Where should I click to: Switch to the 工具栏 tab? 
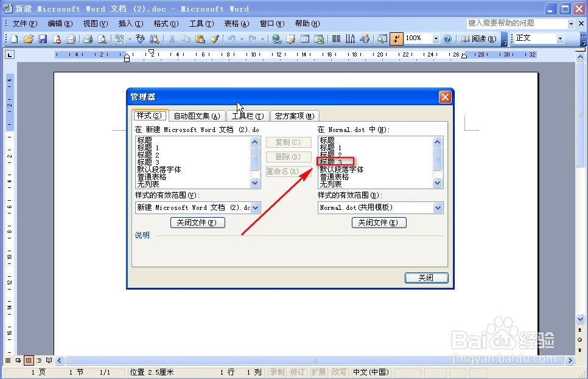point(247,116)
